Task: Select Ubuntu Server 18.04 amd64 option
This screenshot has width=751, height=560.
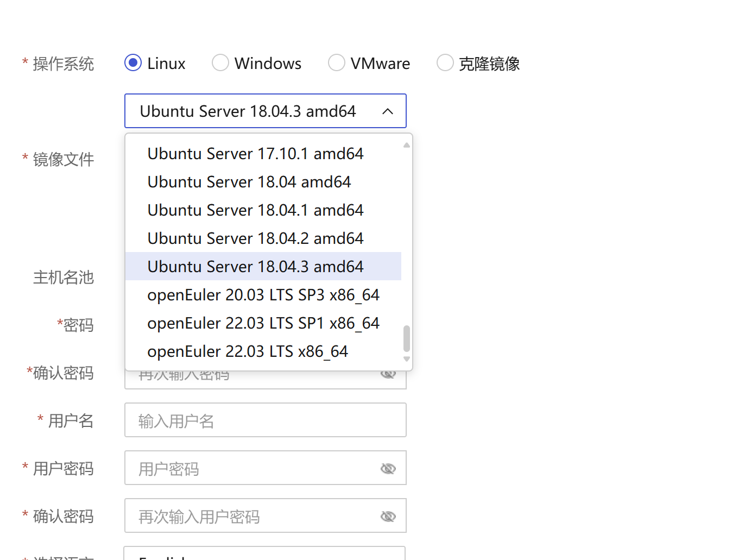Action: pyautogui.click(x=249, y=182)
